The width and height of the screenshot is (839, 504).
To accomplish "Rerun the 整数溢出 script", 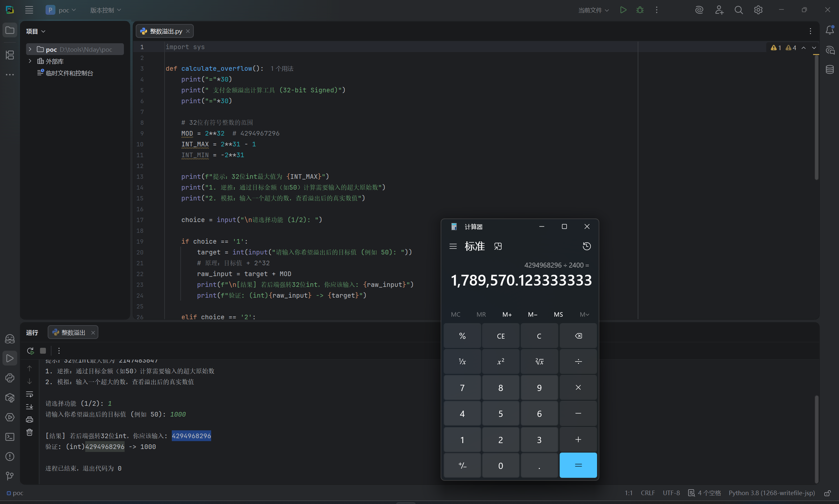I will [30, 350].
